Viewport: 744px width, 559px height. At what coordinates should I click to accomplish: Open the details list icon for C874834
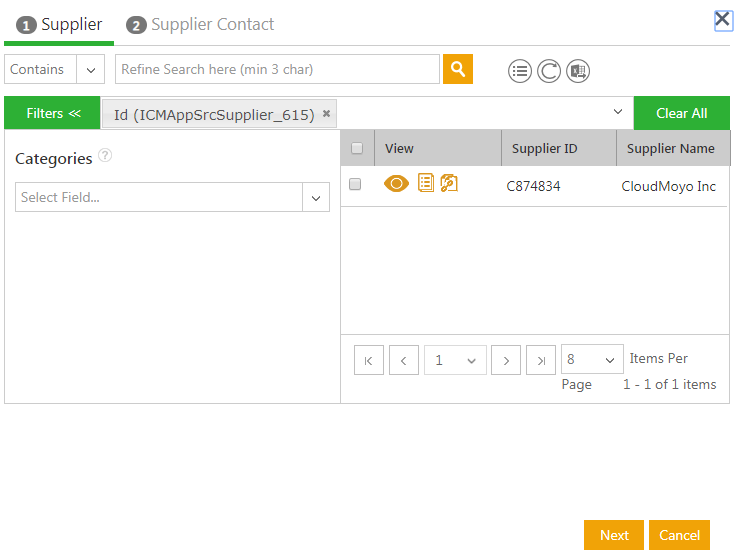[426, 183]
